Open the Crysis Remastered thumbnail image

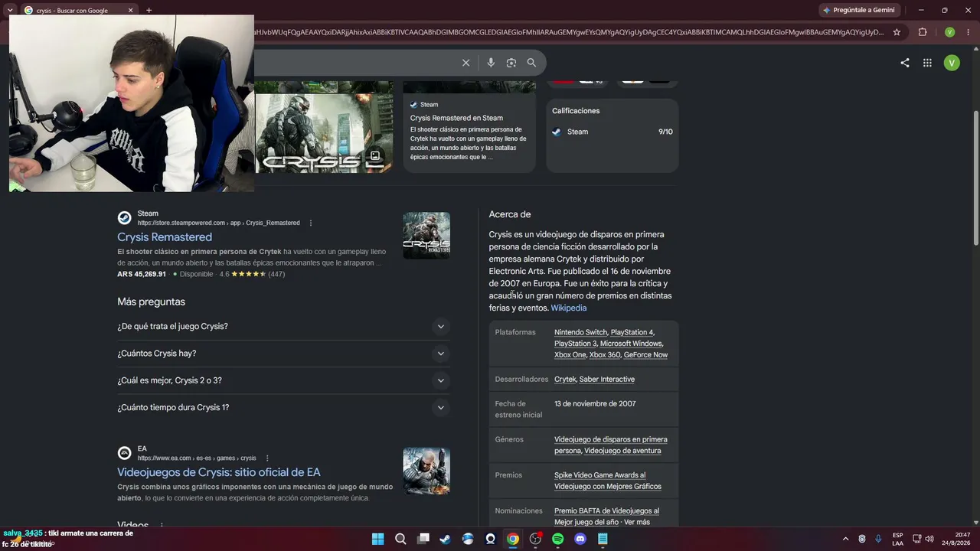(426, 236)
